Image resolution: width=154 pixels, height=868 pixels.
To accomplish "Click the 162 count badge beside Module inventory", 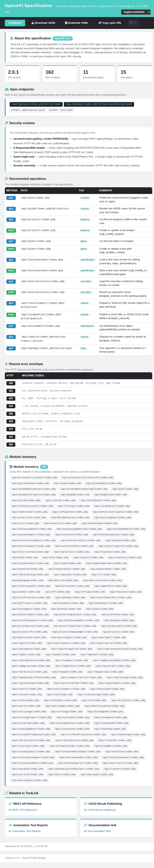I will tap(44, 467).
